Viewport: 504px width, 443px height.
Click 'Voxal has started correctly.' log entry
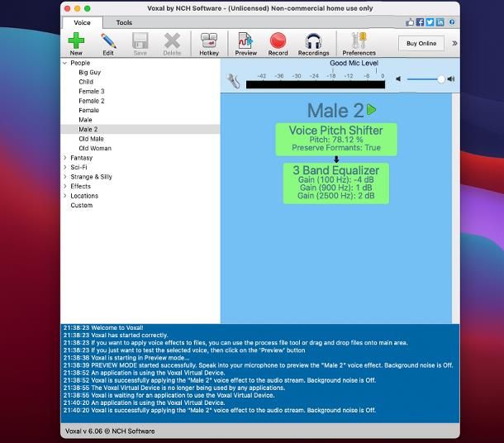[116, 336]
